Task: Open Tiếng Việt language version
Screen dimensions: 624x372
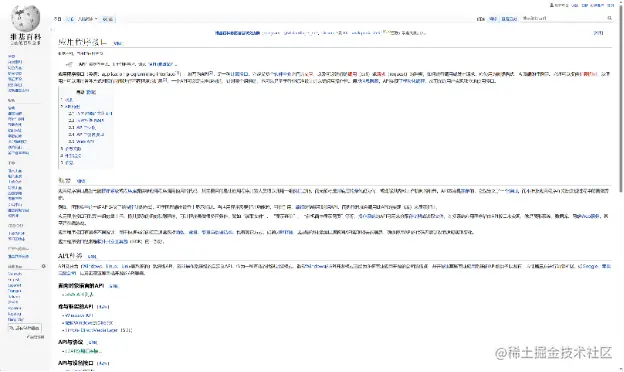Action: click(16, 319)
